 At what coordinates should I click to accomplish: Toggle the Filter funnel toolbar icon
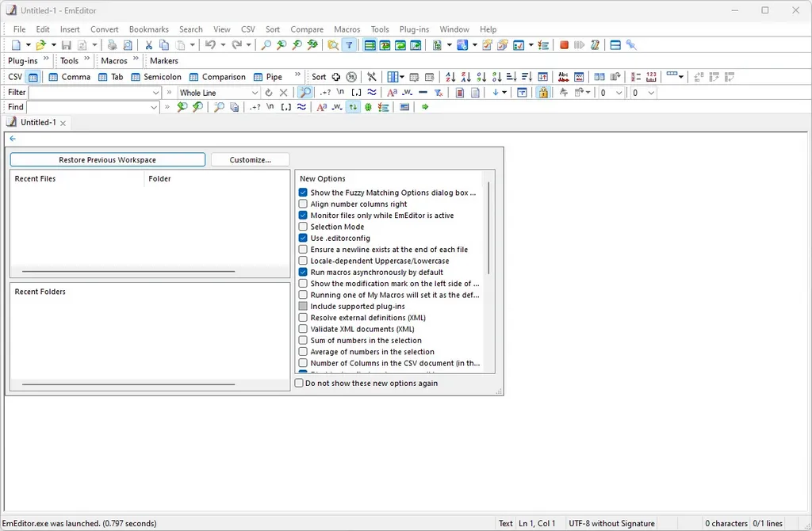pyautogui.click(x=350, y=45)
